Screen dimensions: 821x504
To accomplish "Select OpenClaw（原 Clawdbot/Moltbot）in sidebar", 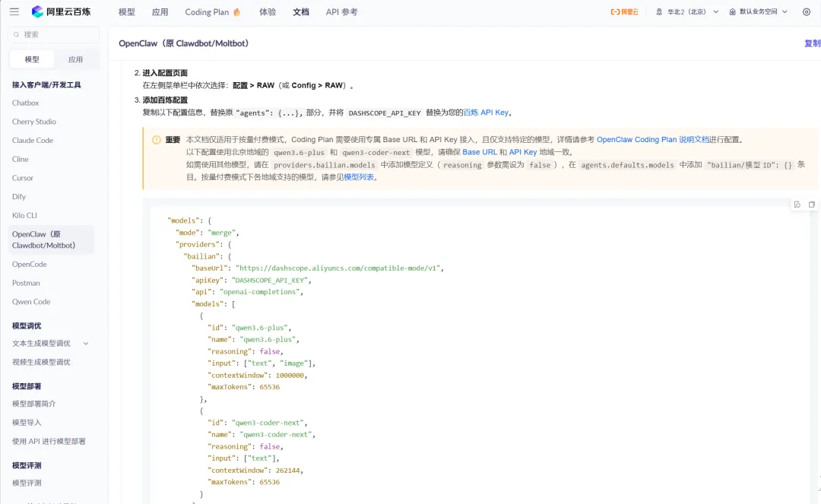I will point(52,239).
